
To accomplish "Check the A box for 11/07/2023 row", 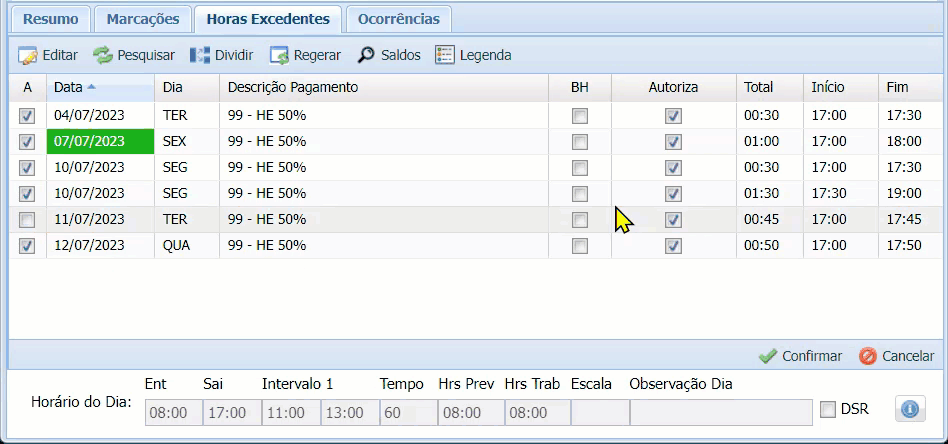I will [x=27, y=220].
